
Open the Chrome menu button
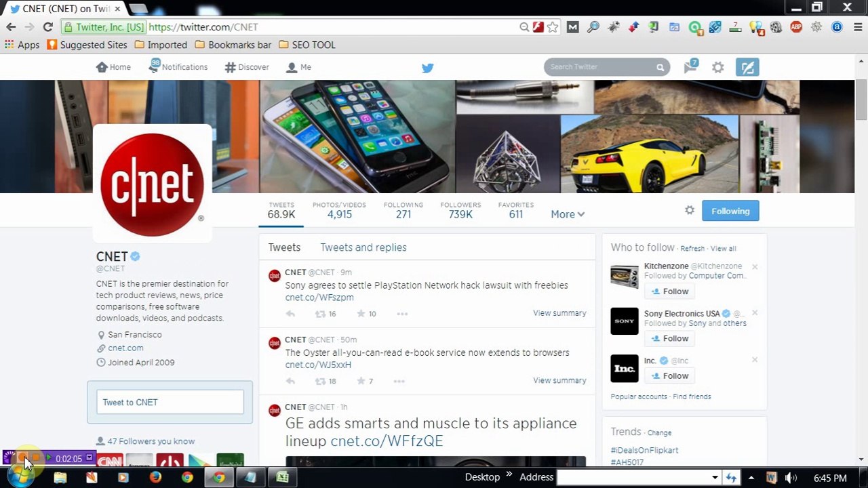[857, 27]
